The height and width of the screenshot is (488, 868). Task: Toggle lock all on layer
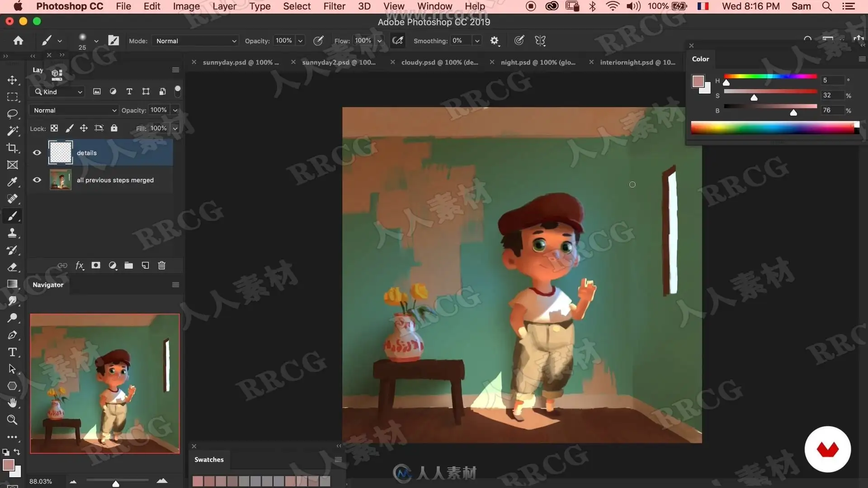(x=114, y=128)
